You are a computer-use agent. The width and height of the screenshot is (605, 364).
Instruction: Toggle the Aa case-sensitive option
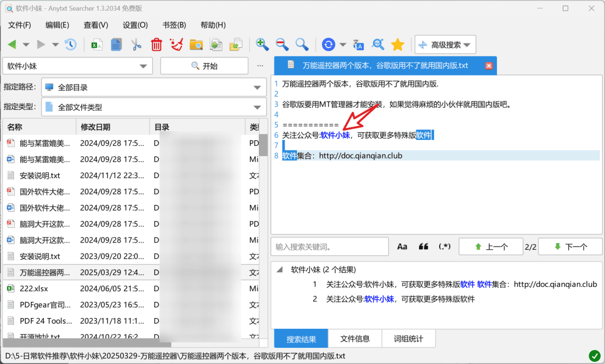coord(402,247)
